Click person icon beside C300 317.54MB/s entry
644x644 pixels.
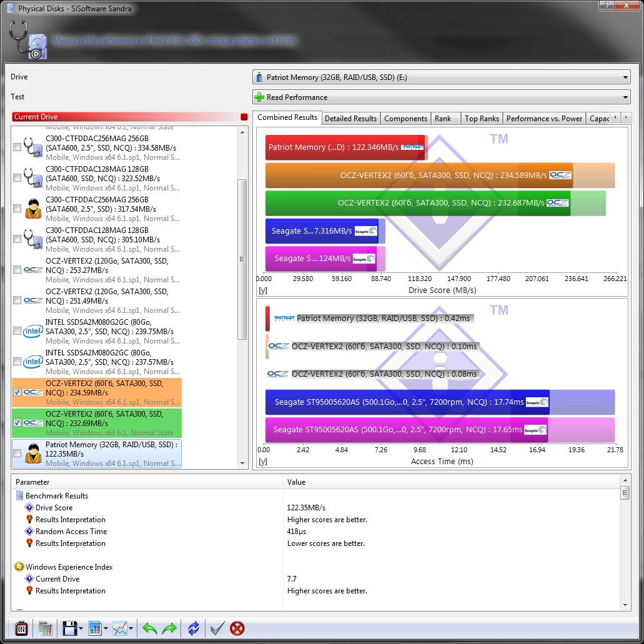point(33,209)
